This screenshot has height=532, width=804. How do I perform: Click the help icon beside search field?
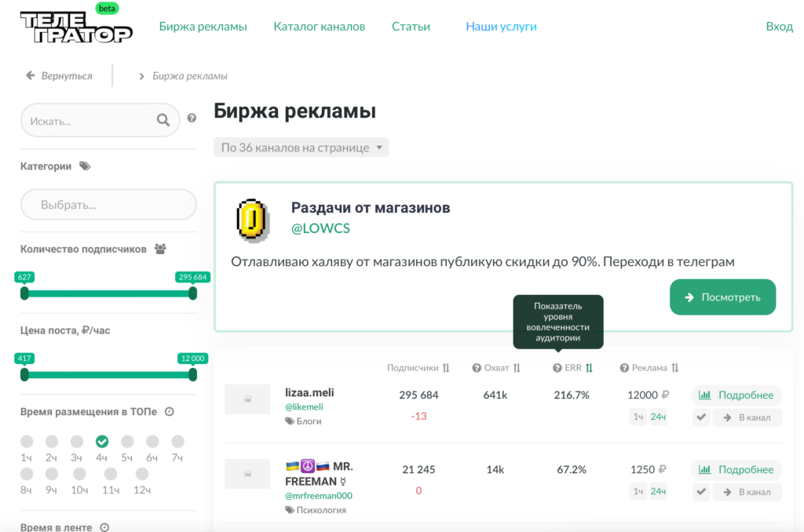pos(192,119)
